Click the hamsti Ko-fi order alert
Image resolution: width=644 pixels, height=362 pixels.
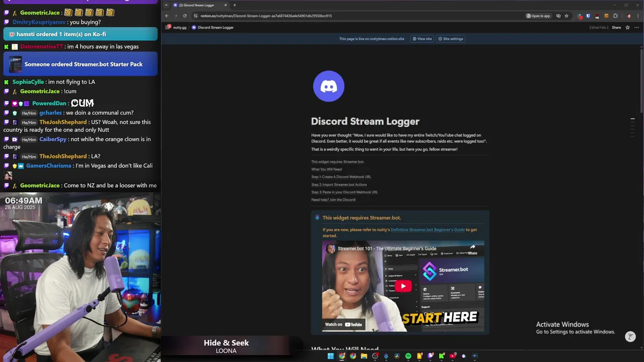[x=80, y=34]
